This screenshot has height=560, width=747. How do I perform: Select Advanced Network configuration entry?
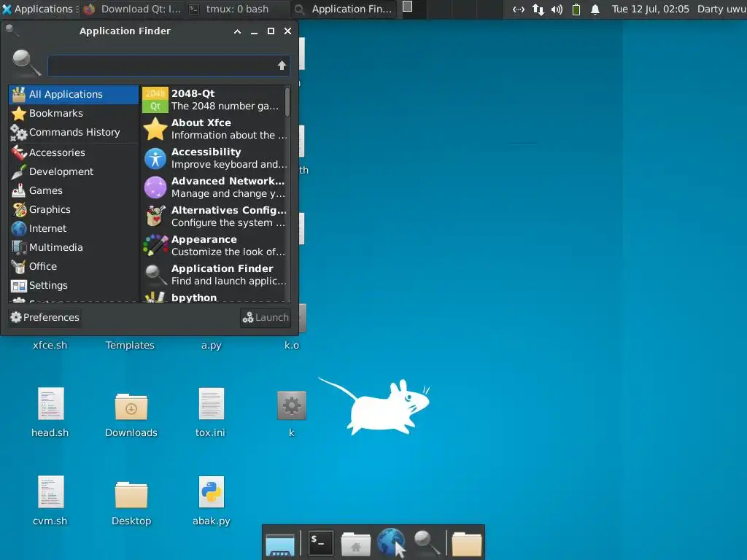pyautogui.click(x=213, y=187)
